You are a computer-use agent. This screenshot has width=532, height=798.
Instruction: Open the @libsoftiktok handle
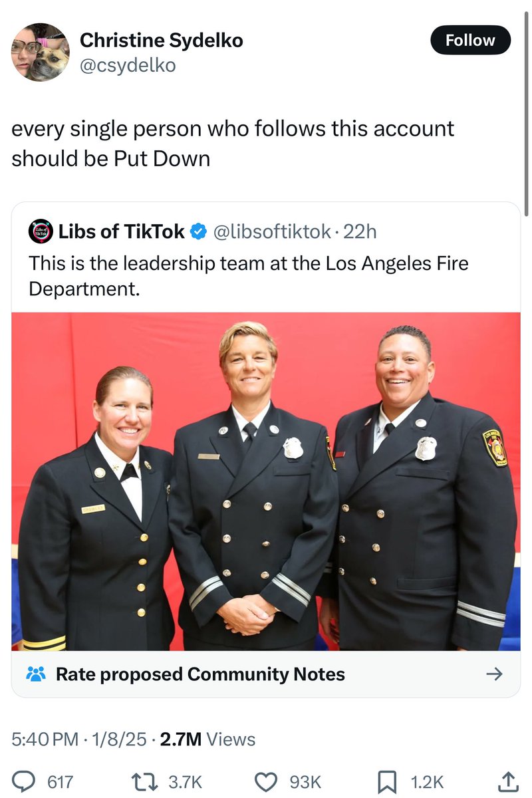271,231
